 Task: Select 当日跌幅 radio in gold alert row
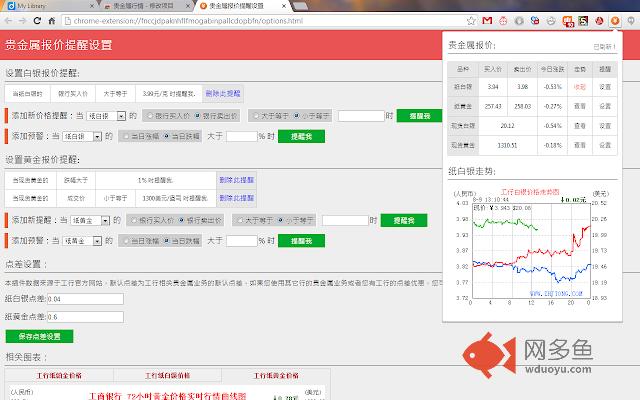167,241
